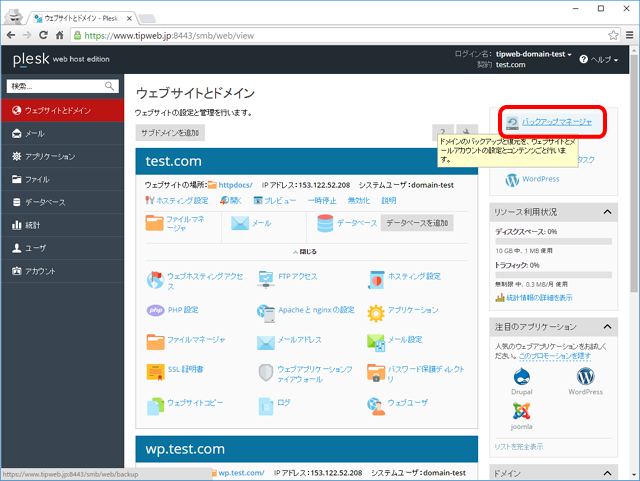Open the SSL 証明書 icon

click(x=156, y=372)
